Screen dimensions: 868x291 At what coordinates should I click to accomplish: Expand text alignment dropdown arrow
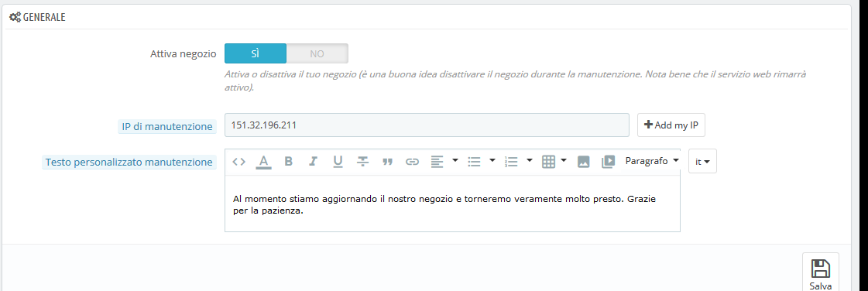(x=455, y=161)
